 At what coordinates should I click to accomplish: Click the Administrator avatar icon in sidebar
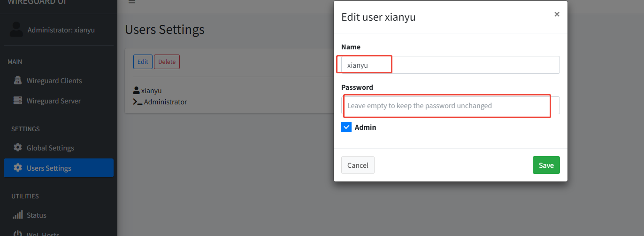pyautogui.click(x=16, y=29)
